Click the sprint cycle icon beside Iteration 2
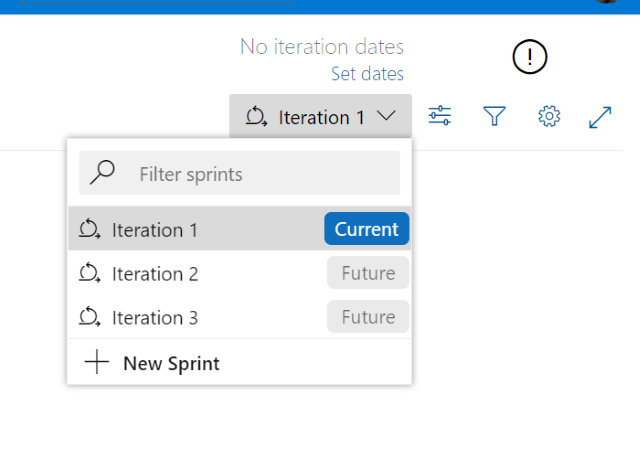 89,273
